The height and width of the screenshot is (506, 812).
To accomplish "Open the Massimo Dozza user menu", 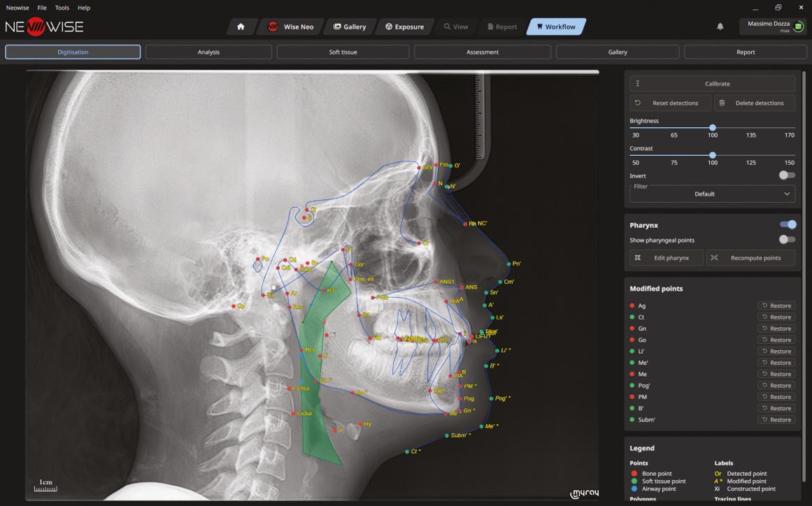I will click(772, 27).
